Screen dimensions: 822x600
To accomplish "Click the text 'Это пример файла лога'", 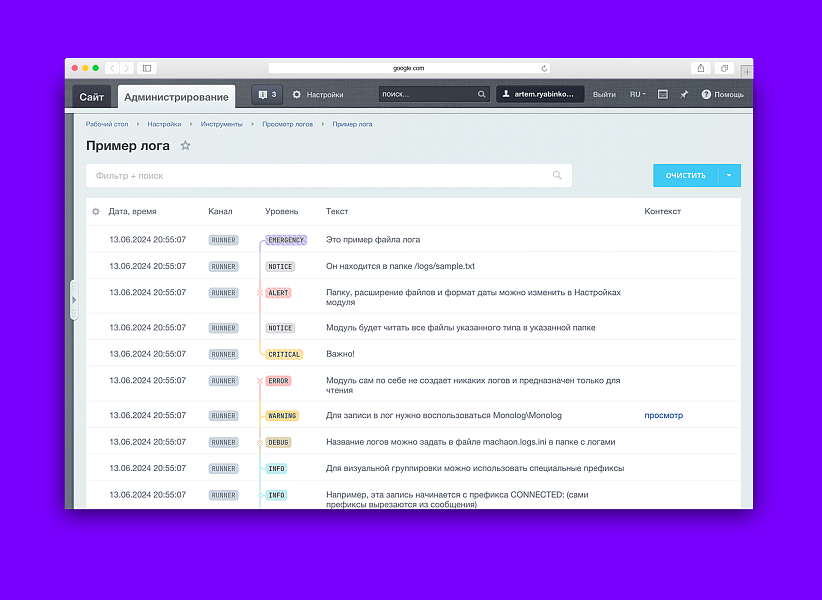I will 373,240.
